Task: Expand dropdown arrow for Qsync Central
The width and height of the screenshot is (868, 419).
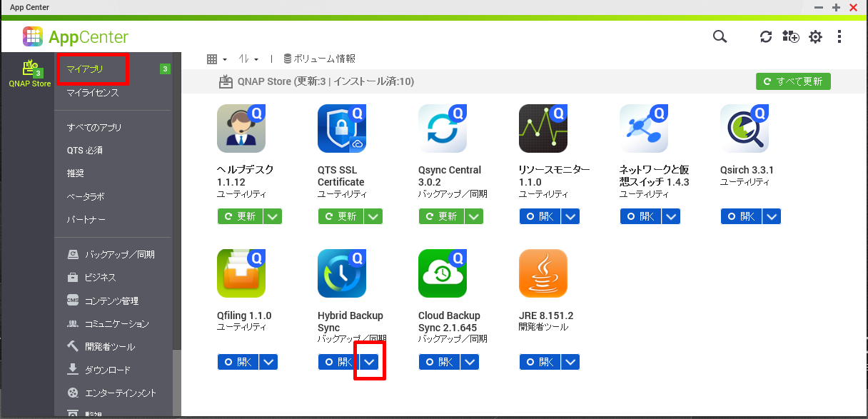Action: [x=474, y=216]
